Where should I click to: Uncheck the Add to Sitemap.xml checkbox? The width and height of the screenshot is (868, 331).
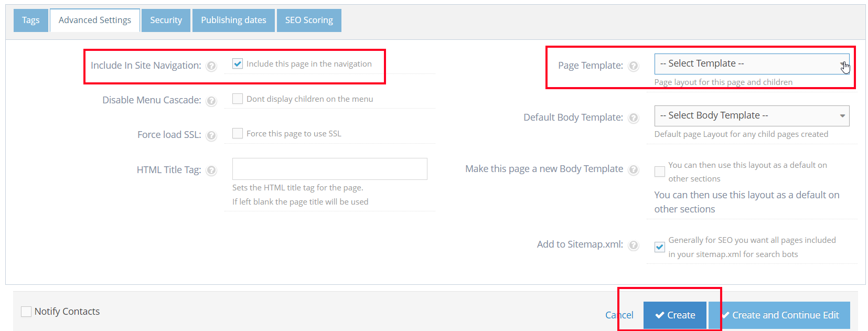(660, 247)
